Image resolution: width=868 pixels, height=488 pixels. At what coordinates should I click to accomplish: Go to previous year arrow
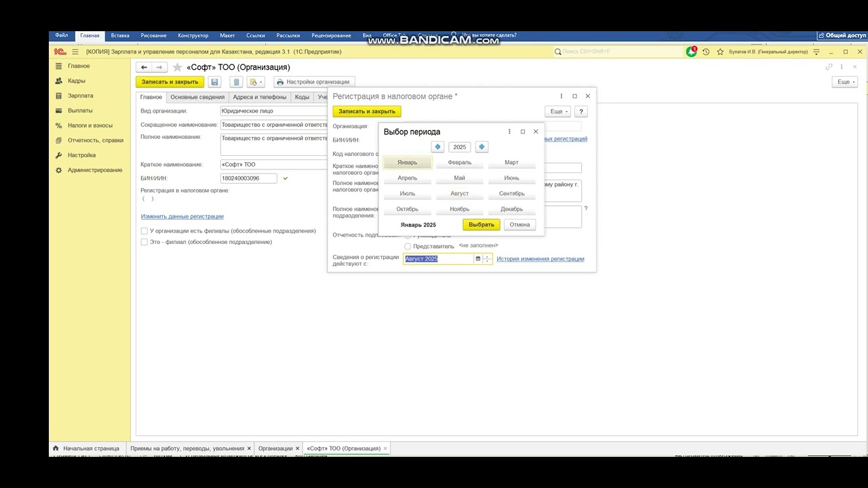coord(438,147)
